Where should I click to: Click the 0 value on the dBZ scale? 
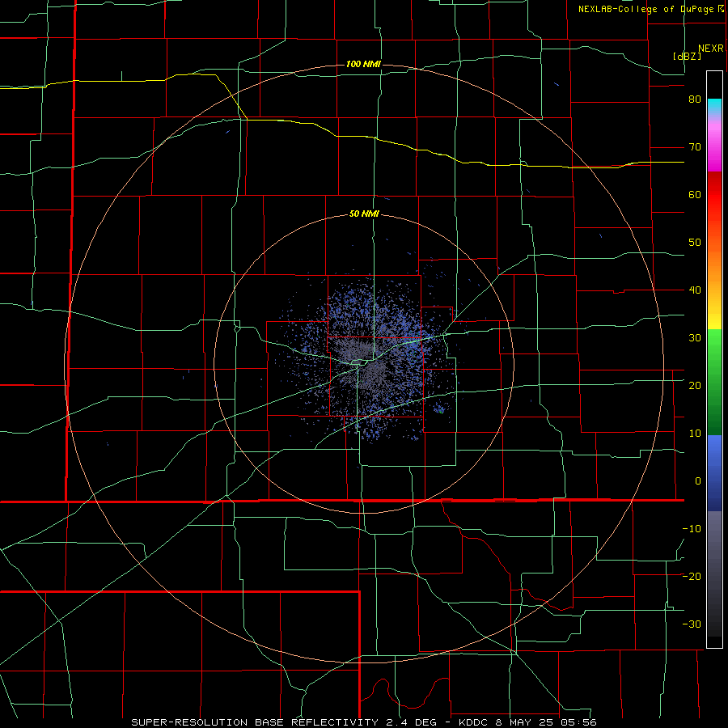coord(698,481)
